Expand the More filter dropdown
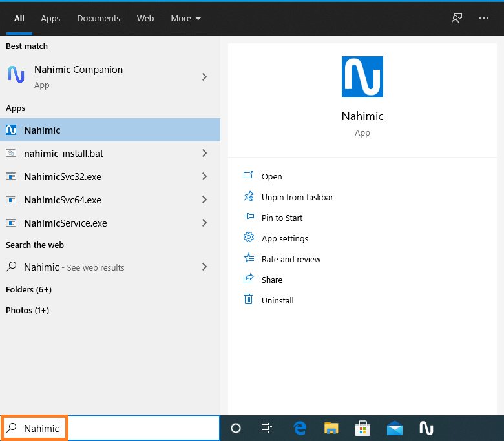 pos(186,19)
